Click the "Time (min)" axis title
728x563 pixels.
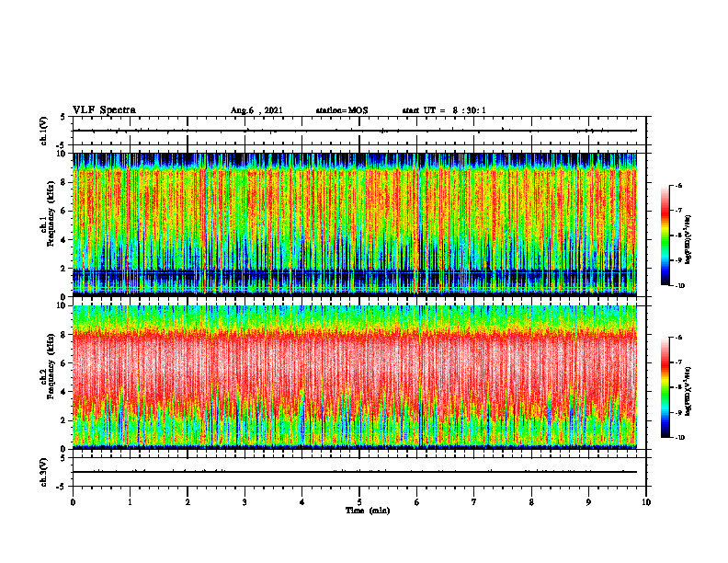pyautogui.click(x=368, y=511)
